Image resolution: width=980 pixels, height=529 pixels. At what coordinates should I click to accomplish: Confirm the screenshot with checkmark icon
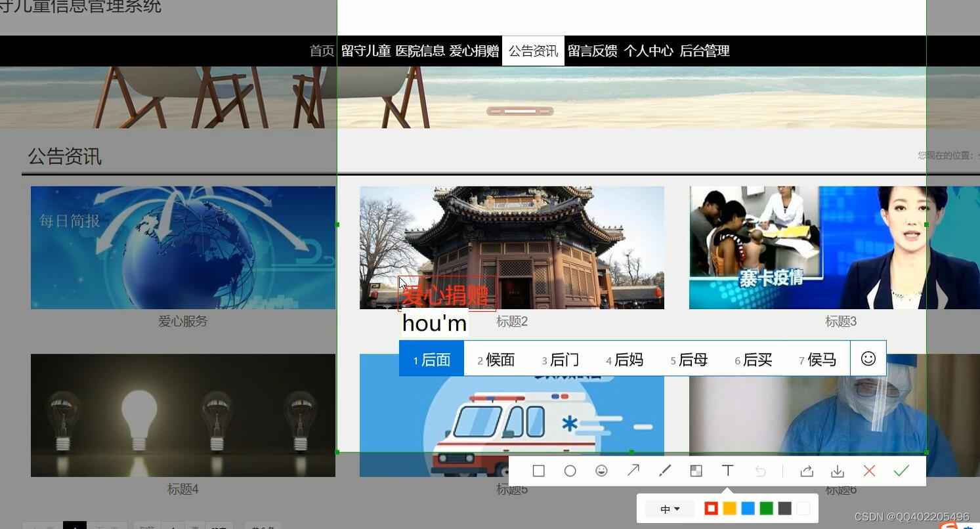click(901, 471)
